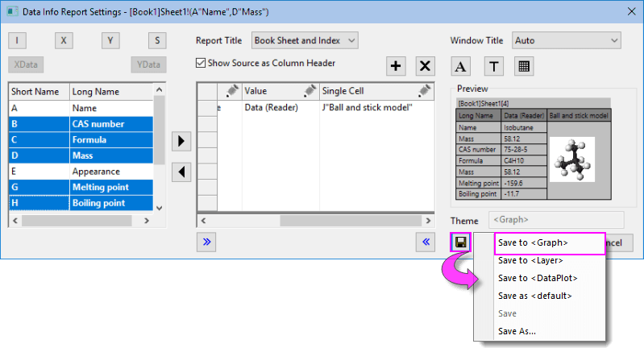The height and width of the screenshot is (348, 644).
Task: Click the Y column designation button
Action: [x=110, y=40]
